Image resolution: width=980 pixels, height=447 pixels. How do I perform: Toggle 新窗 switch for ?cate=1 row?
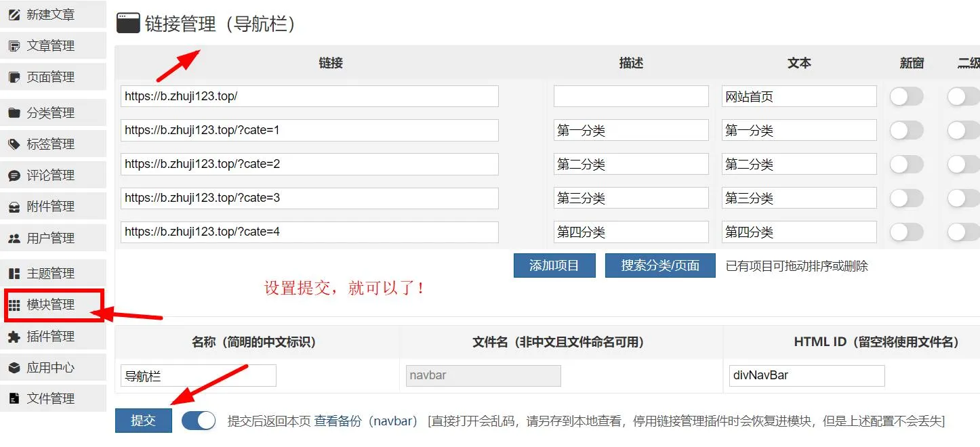pos(907,131)
